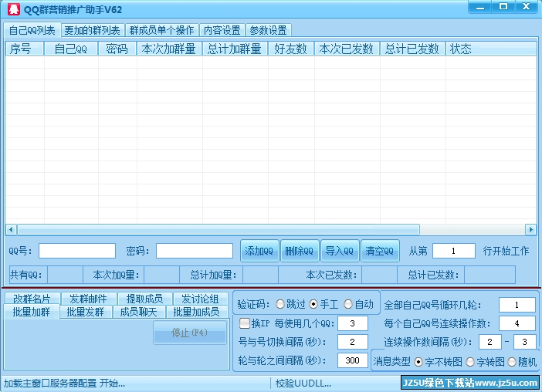Switch to 自己QQ列表 tab
Viewport: 542px width, 392px height.
click(32, 30)
